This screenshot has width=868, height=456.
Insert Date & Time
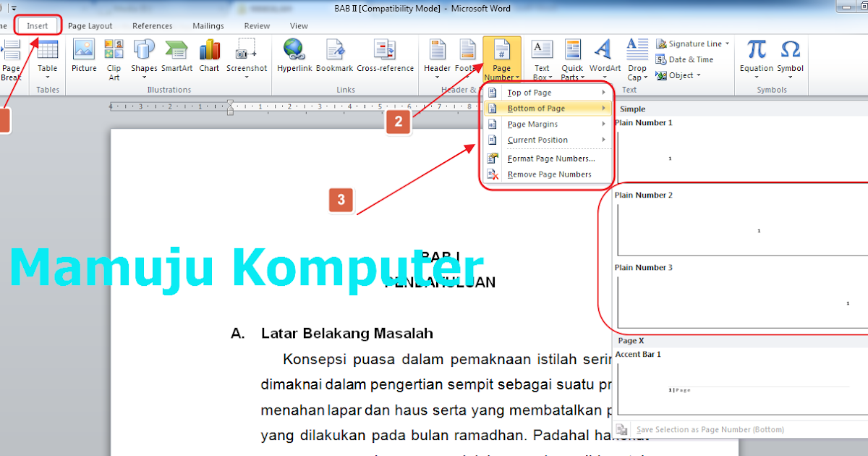(x=684, y=60)
